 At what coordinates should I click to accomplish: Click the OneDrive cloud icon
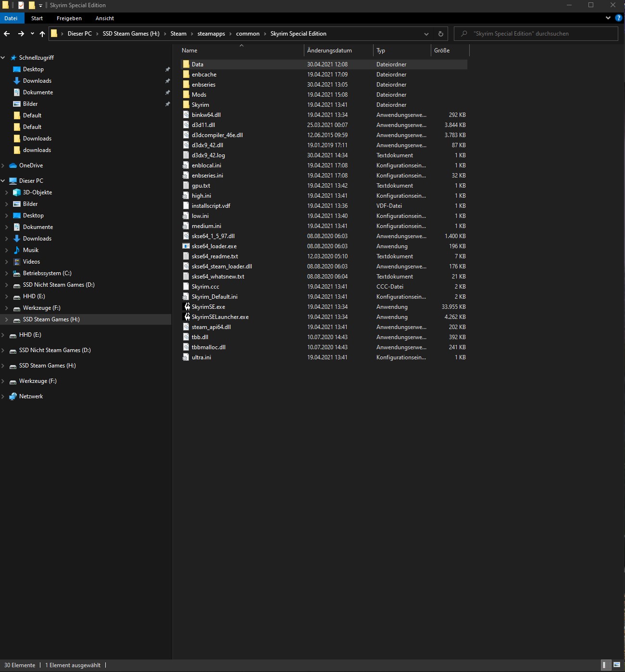(x=13, y=165)
